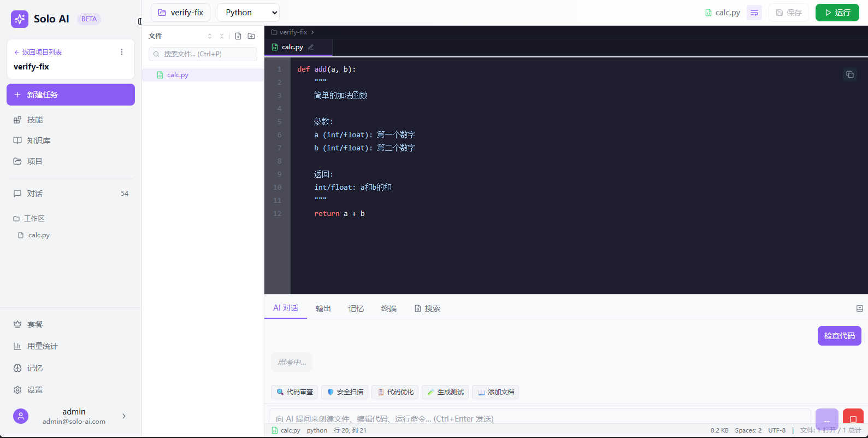
Task: Toggle word wrap in the editor toolbar
Action: (754, 13)
